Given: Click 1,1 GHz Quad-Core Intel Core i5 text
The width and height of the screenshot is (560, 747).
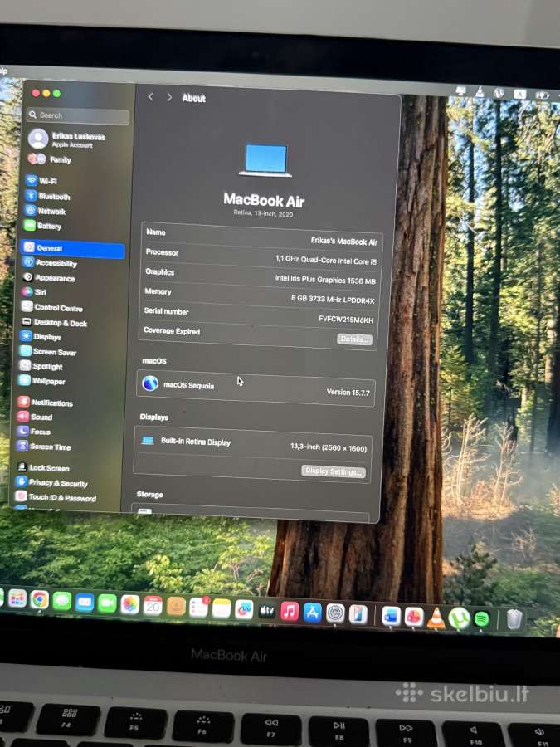Looking at the screenshot, I should (326, 260).
